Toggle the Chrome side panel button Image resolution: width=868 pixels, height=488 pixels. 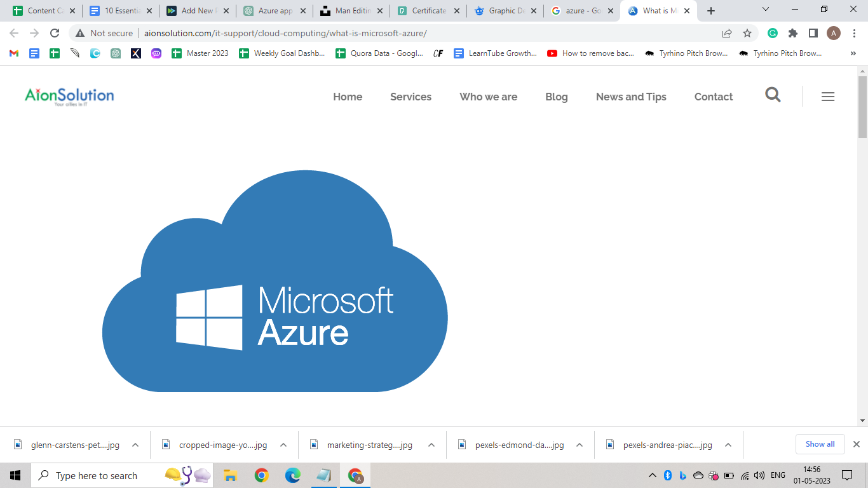click(813, 33)
